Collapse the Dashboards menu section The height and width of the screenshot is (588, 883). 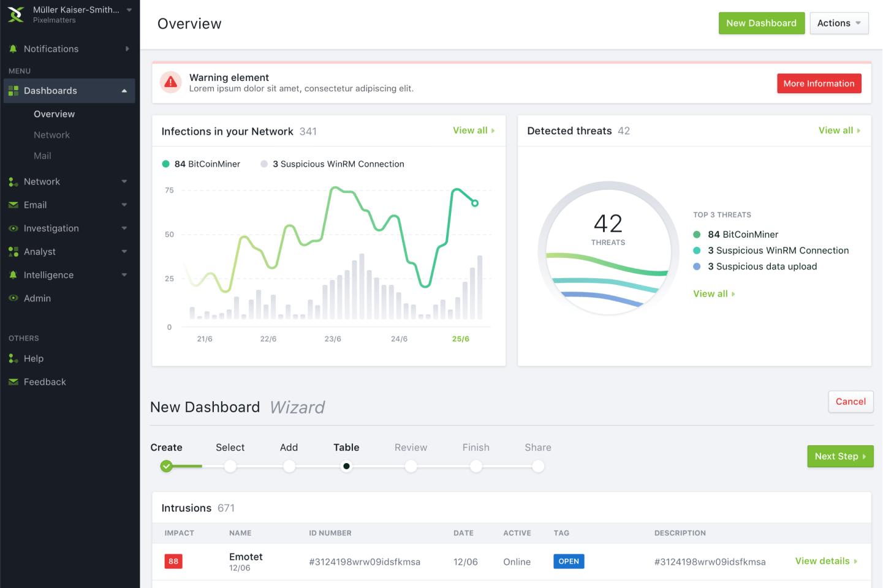(124, 91)
